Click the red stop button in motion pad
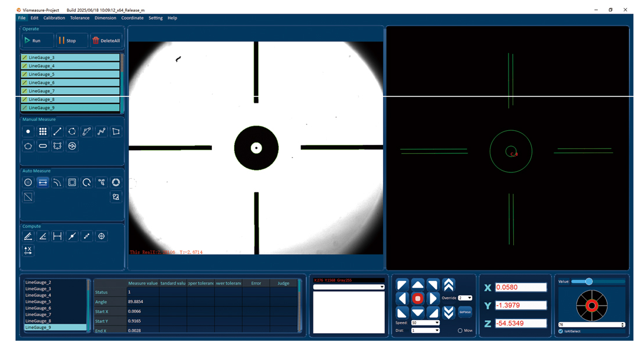Viewport: 644px width, 350px height. click(x=417, y=299)
